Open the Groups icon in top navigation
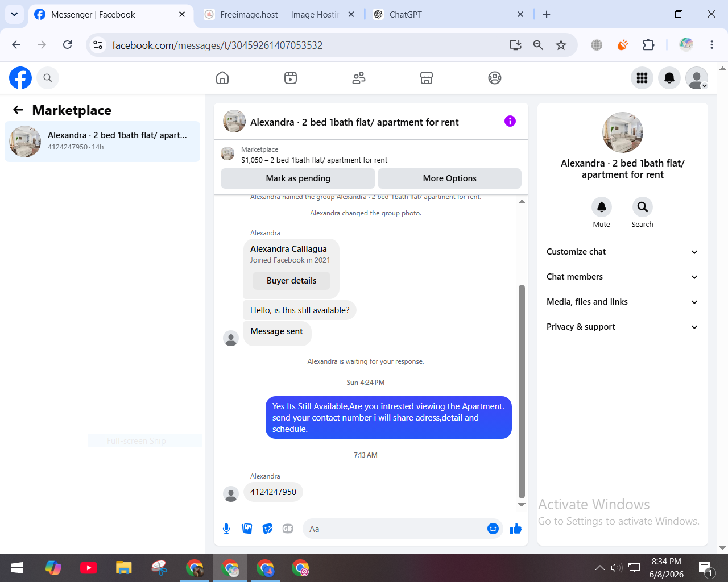The width and height of the screenshot is (728, 582). (x=495, y=78)
